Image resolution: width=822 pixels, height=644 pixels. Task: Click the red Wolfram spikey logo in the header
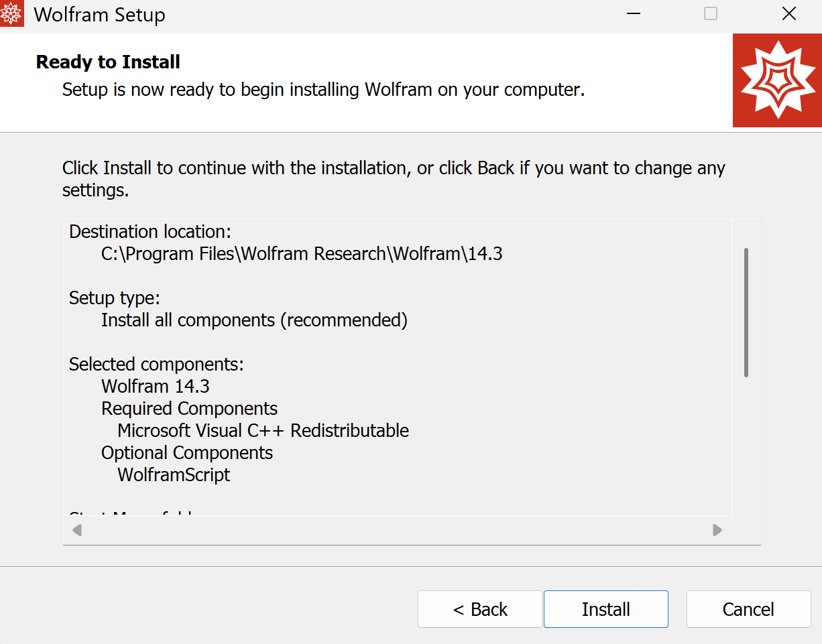pos(777,80)
